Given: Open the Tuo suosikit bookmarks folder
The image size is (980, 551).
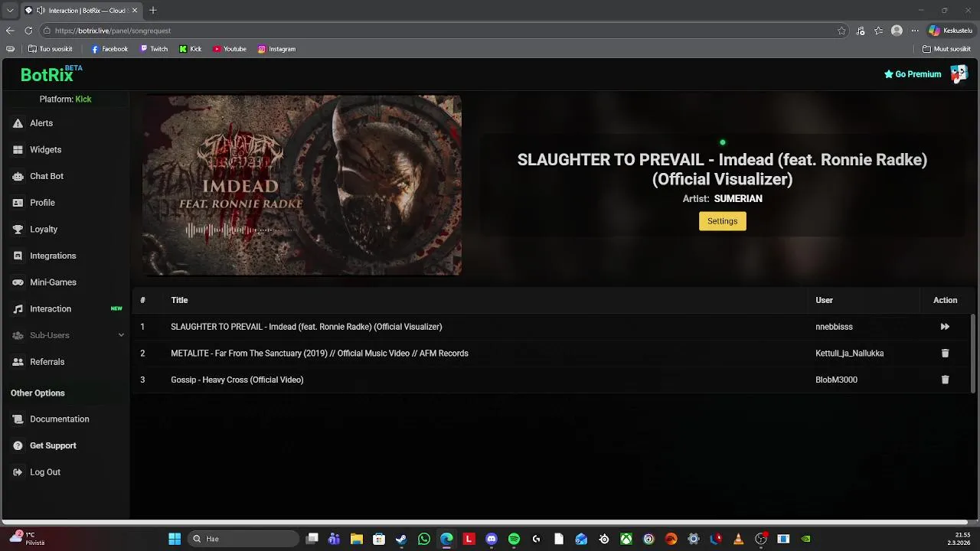Looking at the screenshot, I should pyautogui.click(x=51, y=49).
